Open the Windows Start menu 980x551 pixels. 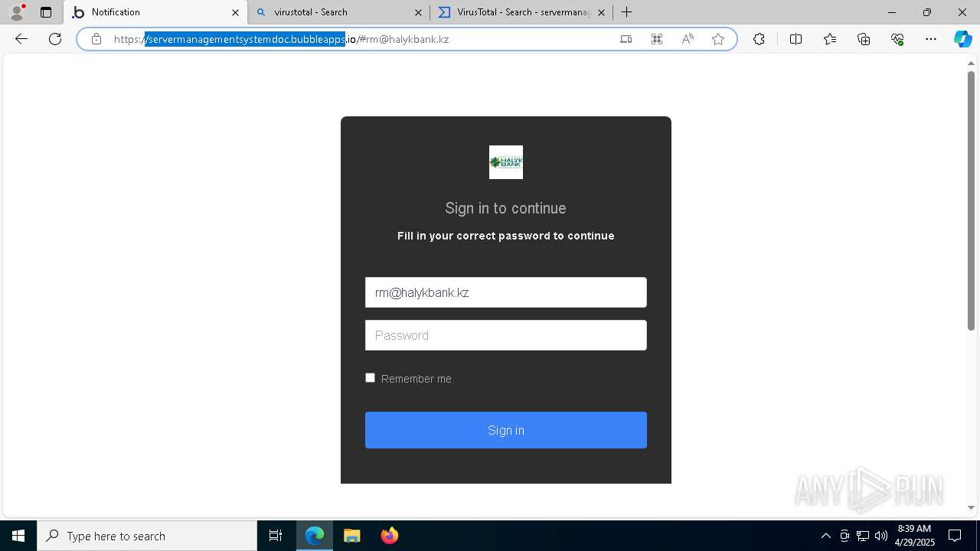click(18, 536)
